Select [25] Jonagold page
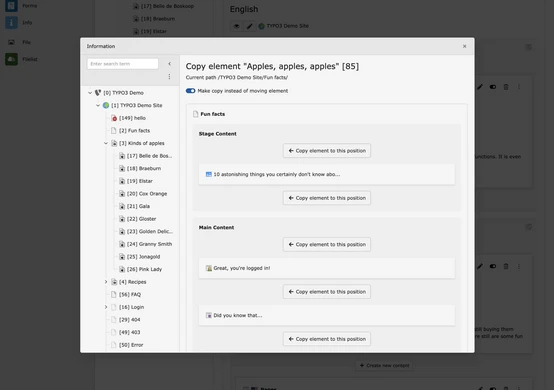 click(x=143, y=257)
